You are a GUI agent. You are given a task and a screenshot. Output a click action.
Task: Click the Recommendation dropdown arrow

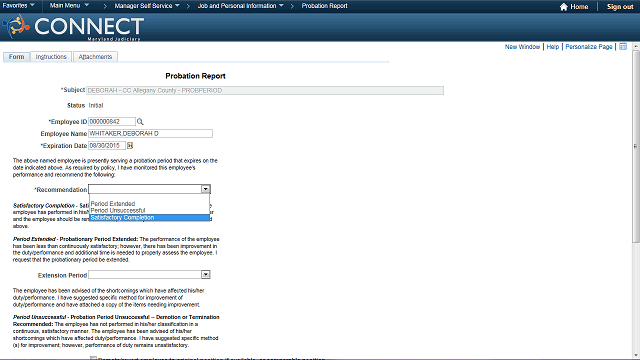tap(205, 189)
